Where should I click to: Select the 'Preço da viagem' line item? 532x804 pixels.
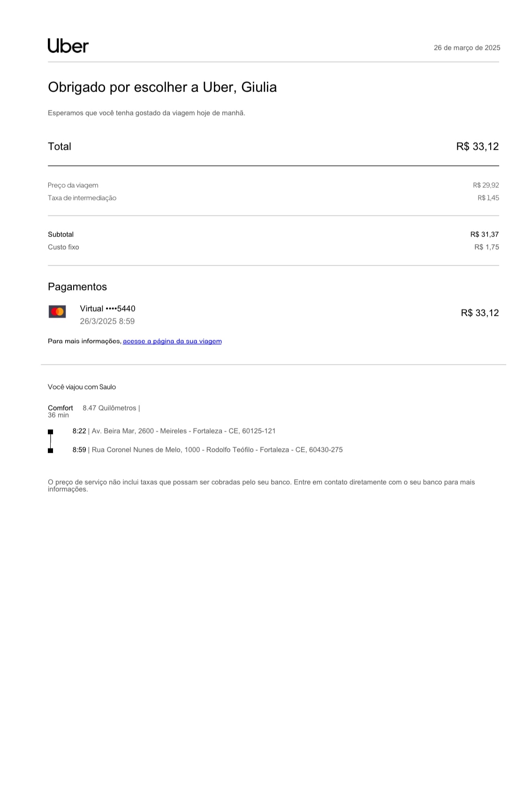pyautogui.click(x=73, y=185)
